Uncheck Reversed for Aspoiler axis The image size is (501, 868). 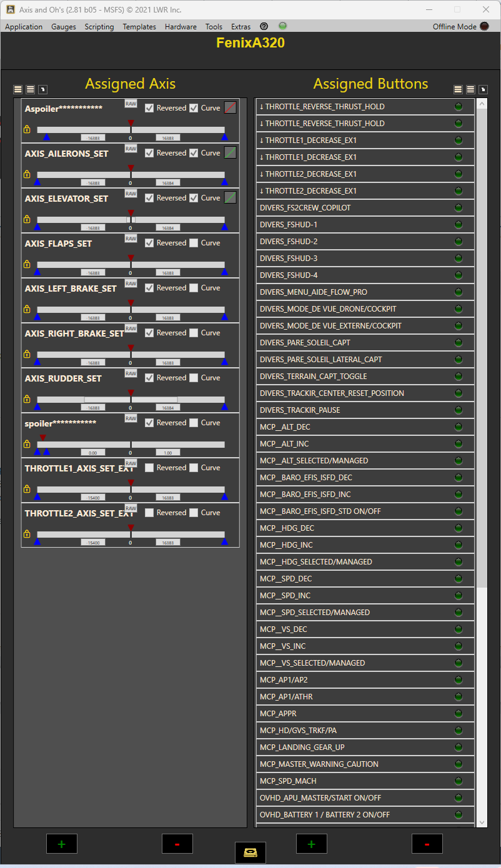point(149,107)
